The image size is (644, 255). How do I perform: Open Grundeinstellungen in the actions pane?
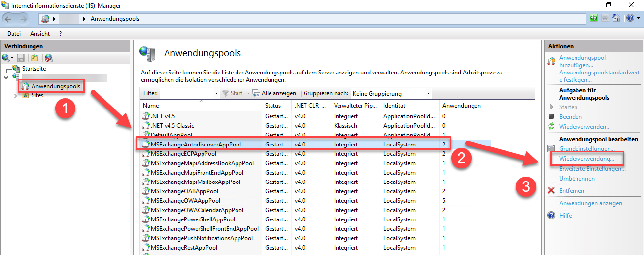coord(587,149)
